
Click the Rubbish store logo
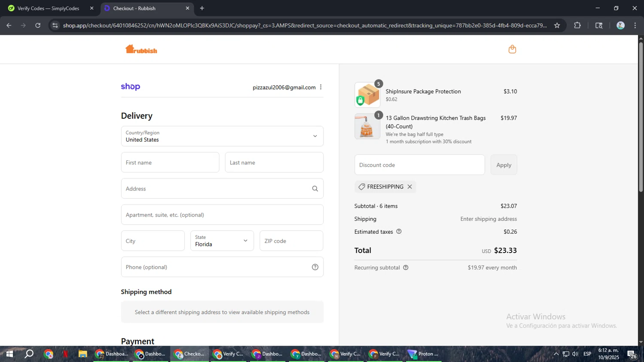[141, 49]
